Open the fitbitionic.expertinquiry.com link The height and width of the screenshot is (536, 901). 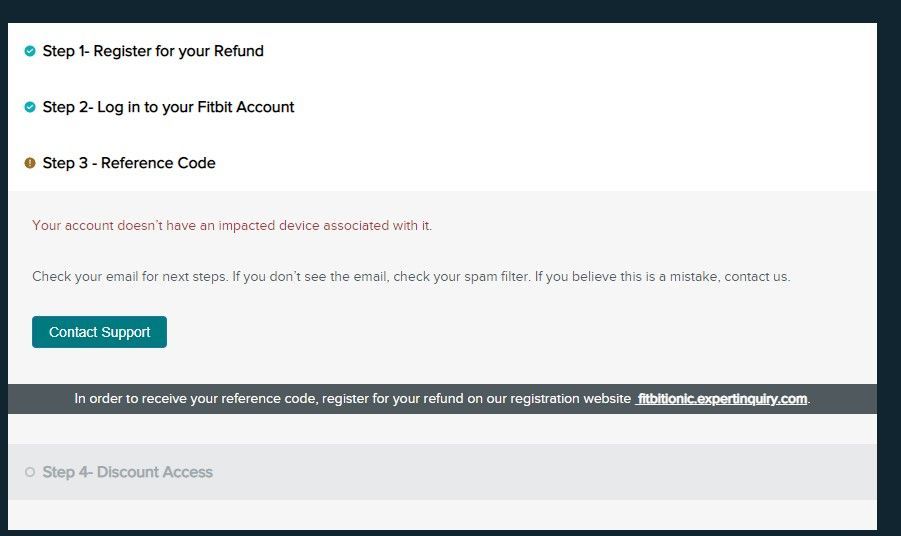722,399
